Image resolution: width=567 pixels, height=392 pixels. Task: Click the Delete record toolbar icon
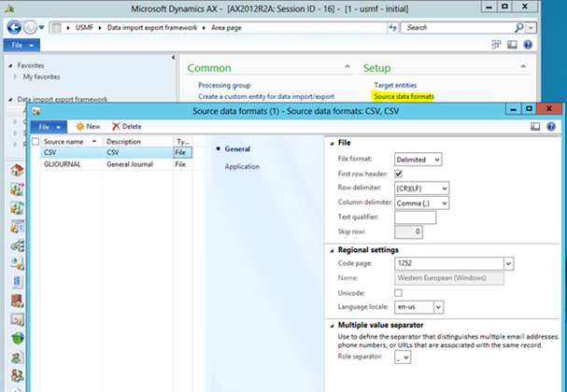pyautogui.click(x=126, y=126)
